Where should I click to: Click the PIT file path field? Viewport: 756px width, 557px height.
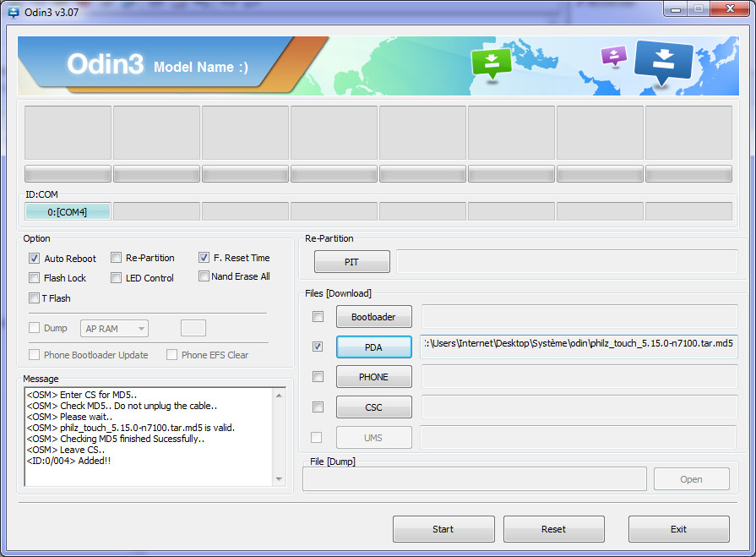point(567,261)
